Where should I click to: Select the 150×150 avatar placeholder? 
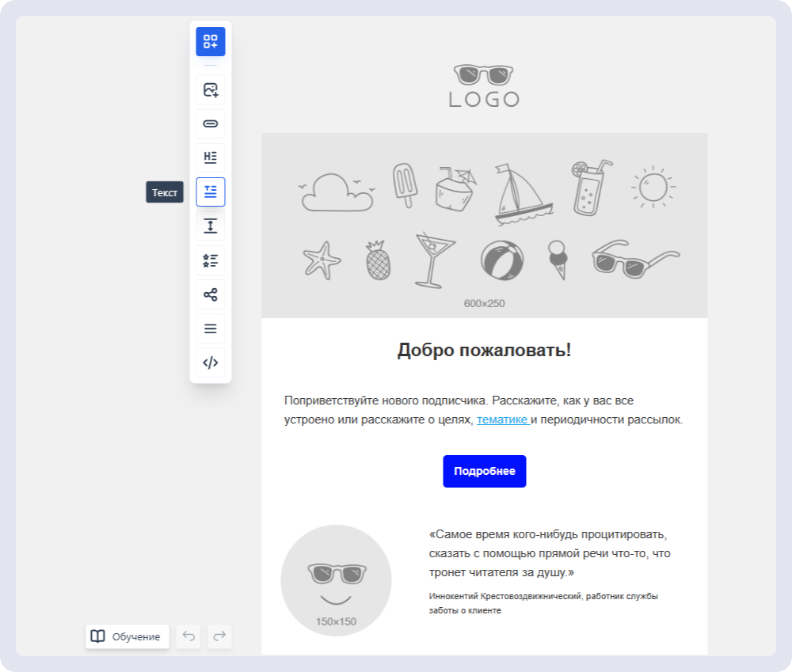336,580
